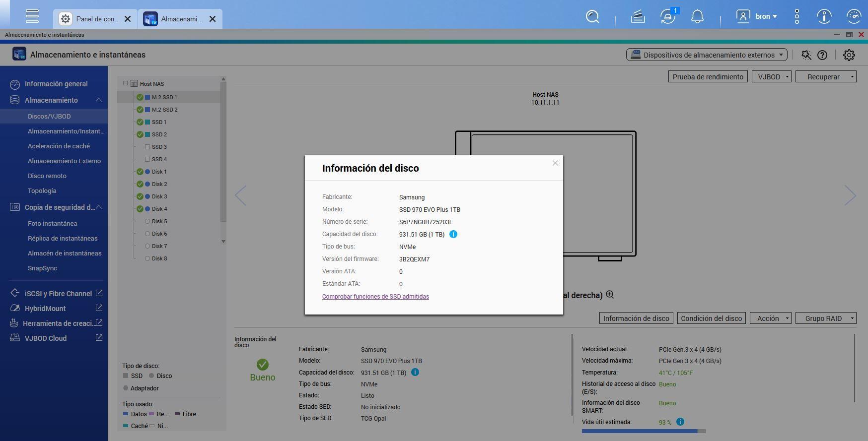Open the Grupo RAID dropdown

pos(825,318)
